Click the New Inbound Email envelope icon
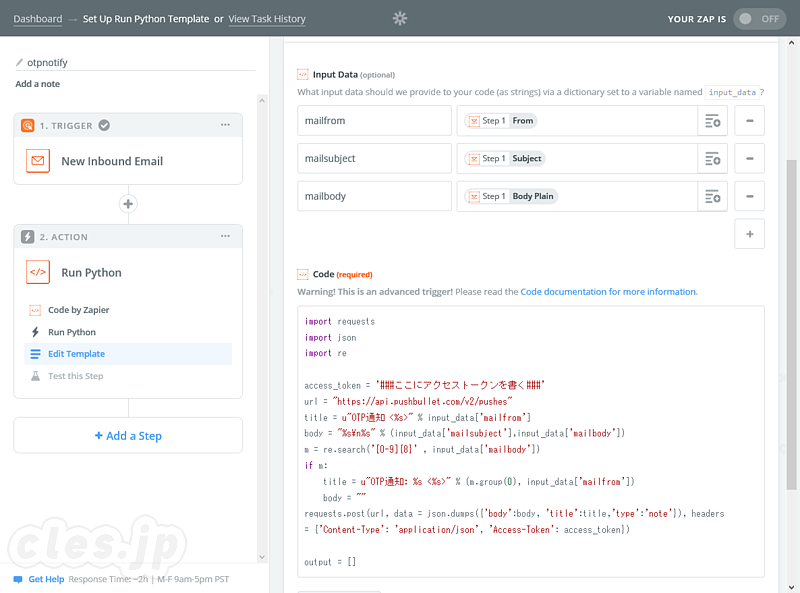The height and width of the screenshot is (593, 800). (x=38, y=161)
